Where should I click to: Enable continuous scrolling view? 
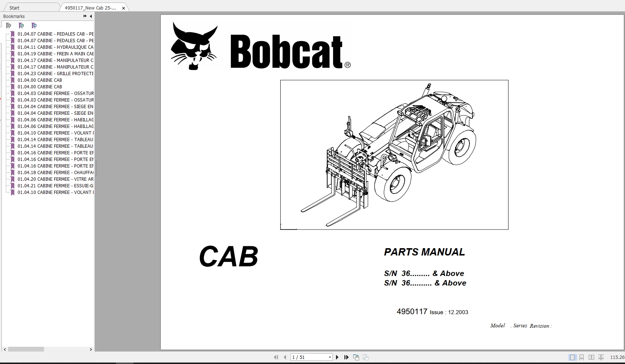(x=581, y=357)
